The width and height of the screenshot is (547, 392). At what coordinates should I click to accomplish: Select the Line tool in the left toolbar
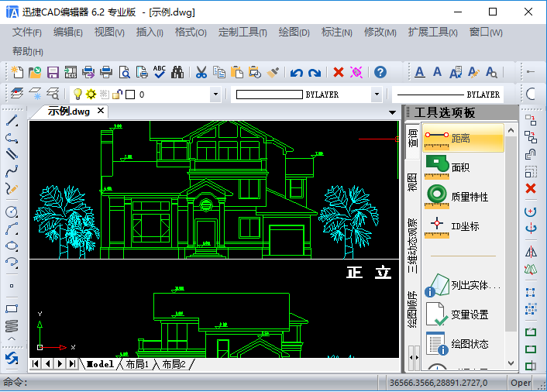(x=12, y=120)
